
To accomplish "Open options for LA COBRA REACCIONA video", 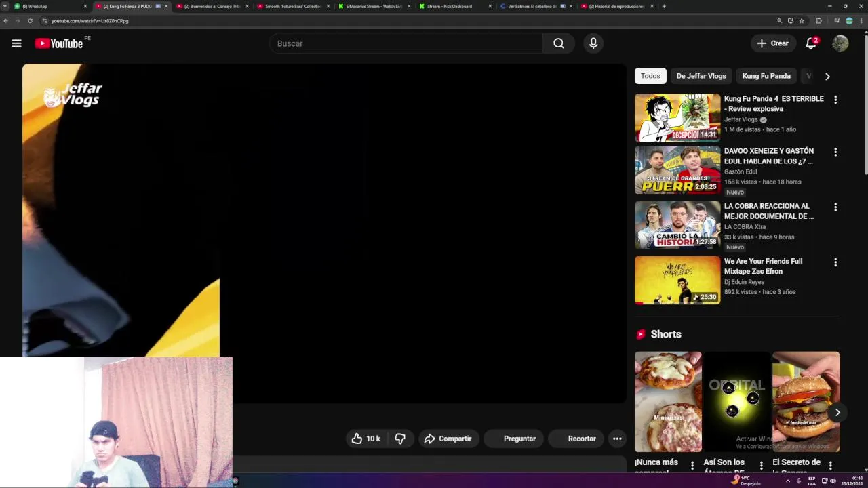I will click(835, 207).
